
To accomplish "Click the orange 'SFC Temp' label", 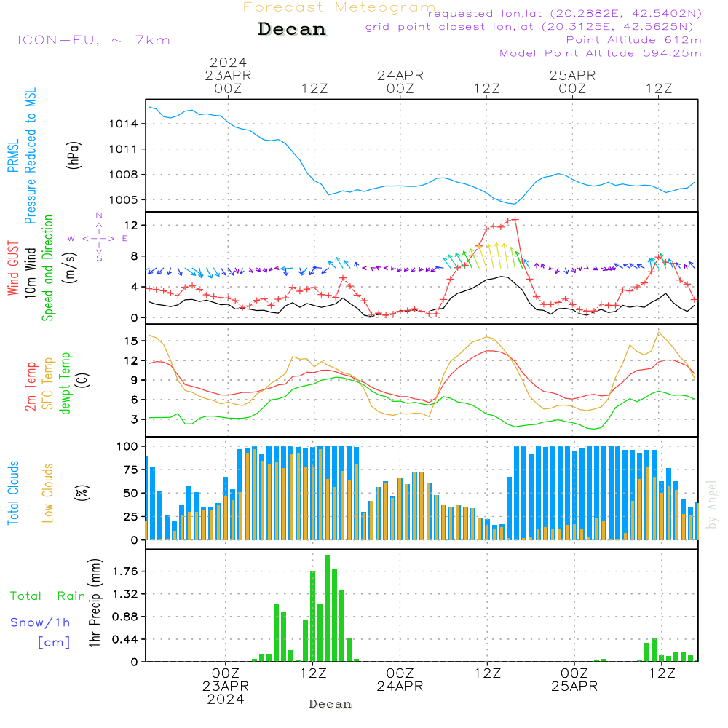I will pos(48,384).
